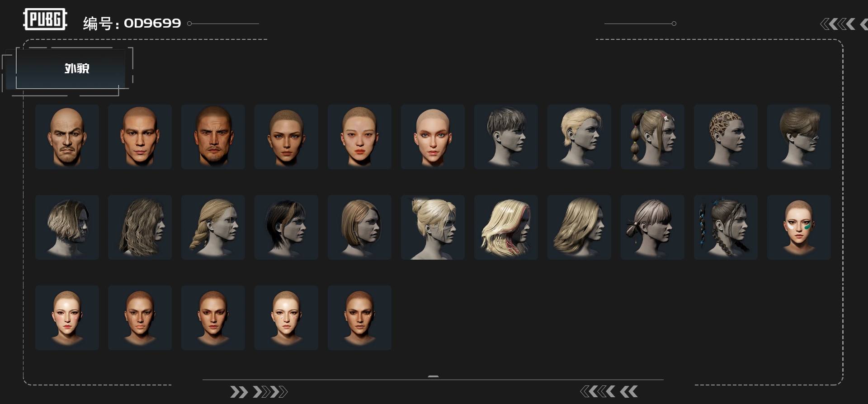Pick the long blonde hair with pink streaks
868x404 pixels.
506,227
